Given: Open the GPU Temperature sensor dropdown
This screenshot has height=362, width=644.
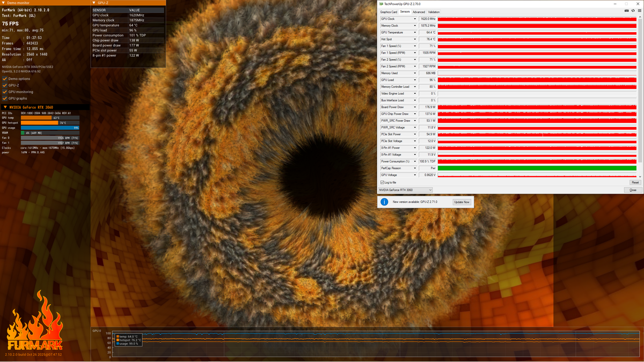Looking at the screenshot, I should click(414, 32).
